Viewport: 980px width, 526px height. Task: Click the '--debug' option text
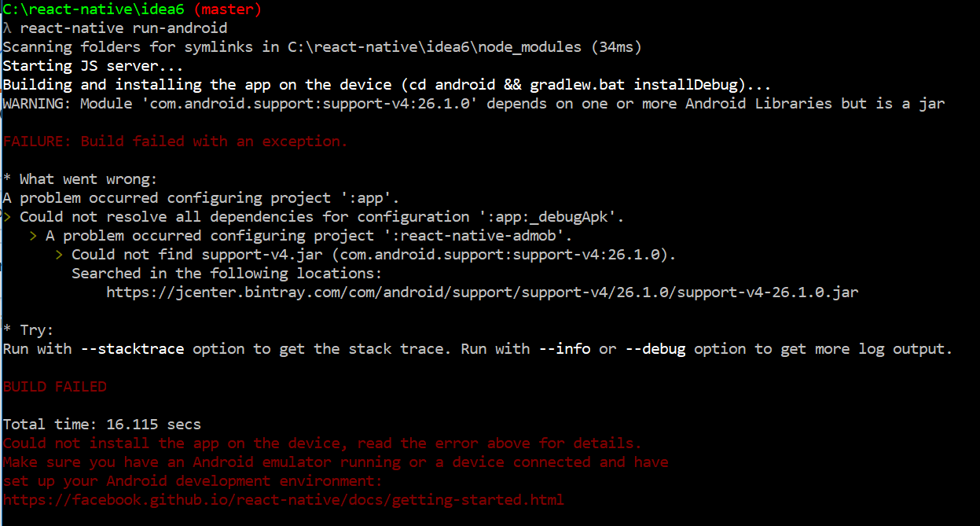(x=655, y=349)
